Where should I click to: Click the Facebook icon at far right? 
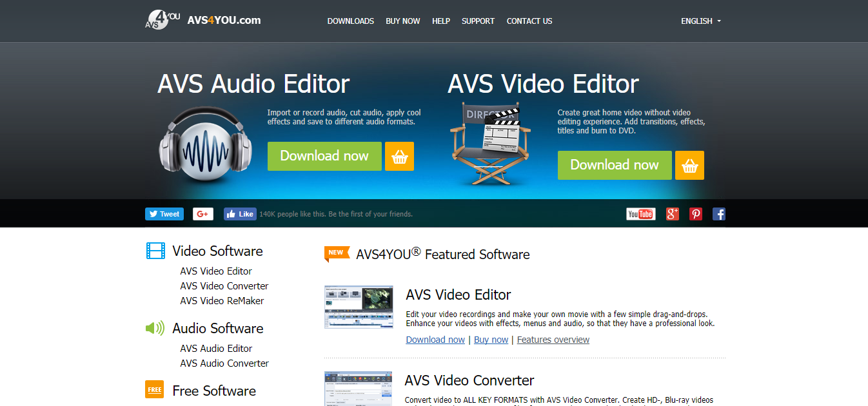(x=718, y=213)
